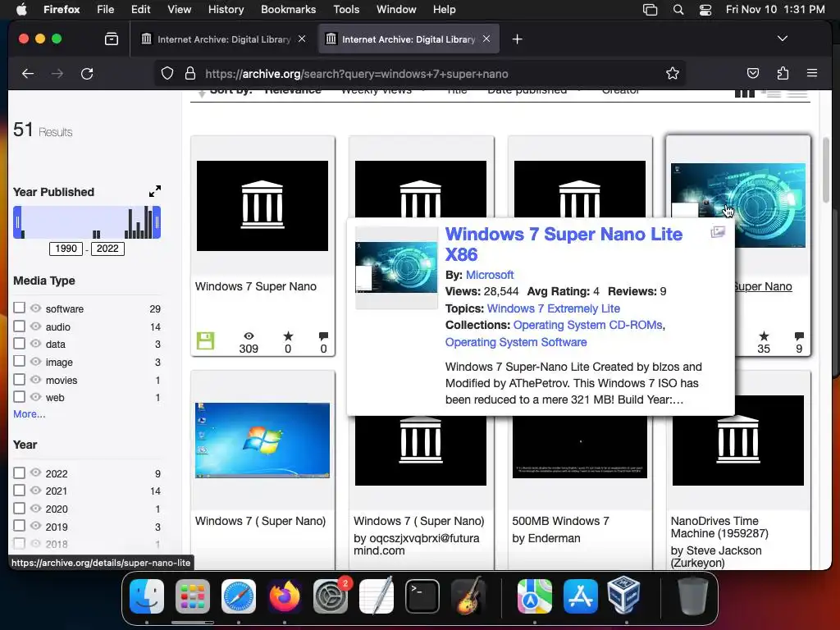Check the software media type filter
This screenshot has width=840, height=630.
pyautogui.click(x=20, y=308)
